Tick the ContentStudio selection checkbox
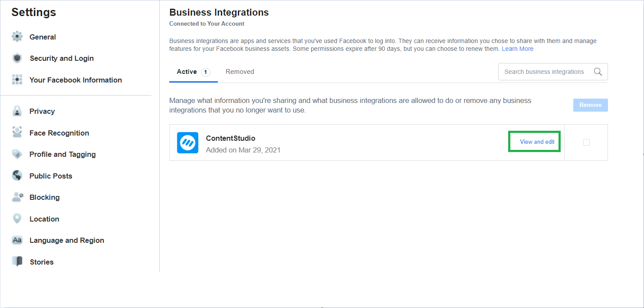Viewport: 644px width, 308px height. [587, 142]
